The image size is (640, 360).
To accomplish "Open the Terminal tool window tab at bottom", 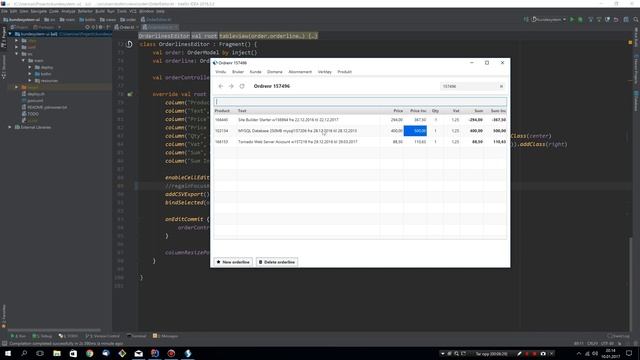I will pyautogui.click(x=137, y=336).
